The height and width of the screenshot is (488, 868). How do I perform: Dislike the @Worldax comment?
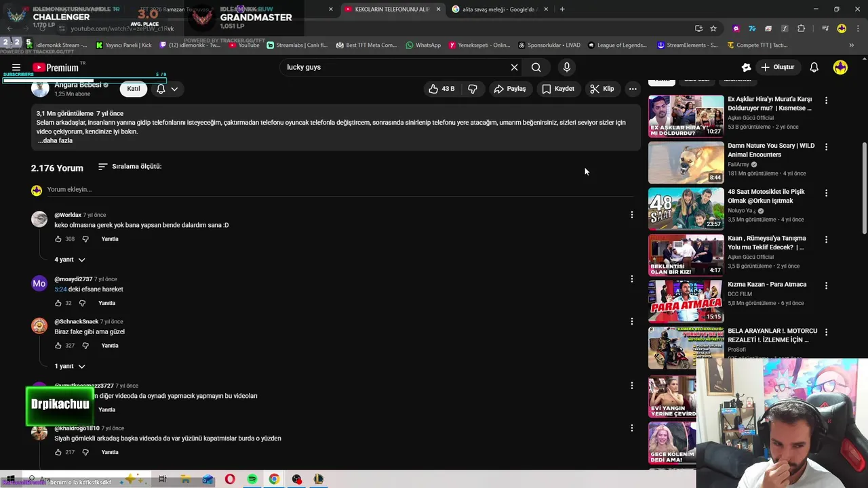tap(85, 239)
